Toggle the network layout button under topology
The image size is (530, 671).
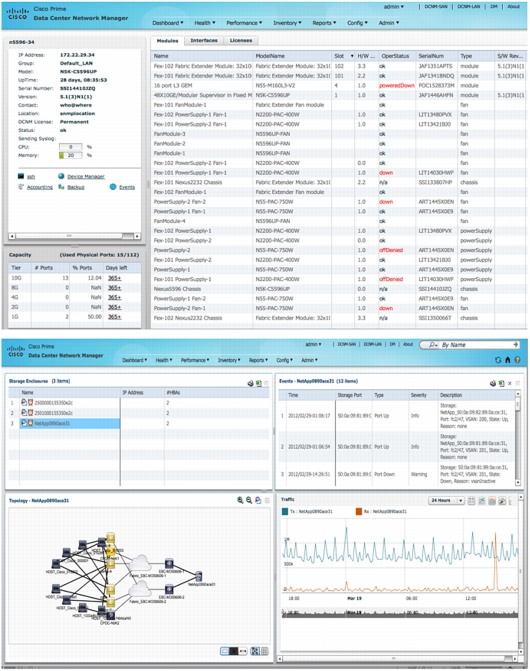click(255, 651)
